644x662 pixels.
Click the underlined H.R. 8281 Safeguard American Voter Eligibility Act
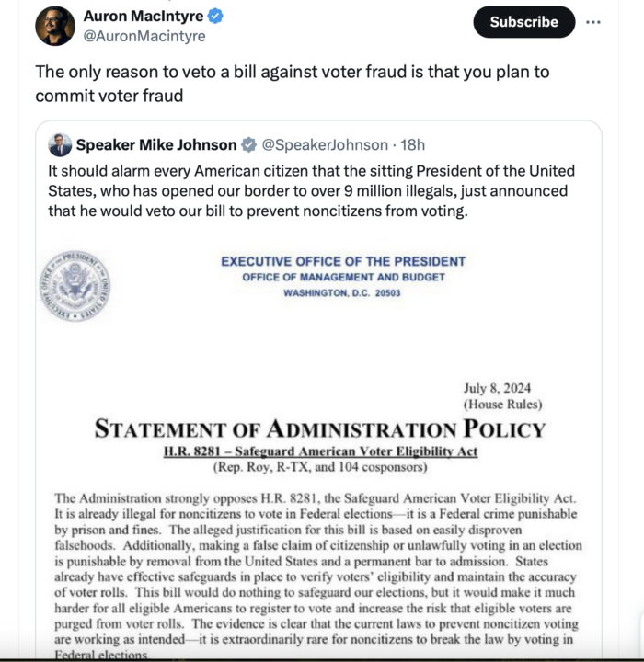click(320, 451)
